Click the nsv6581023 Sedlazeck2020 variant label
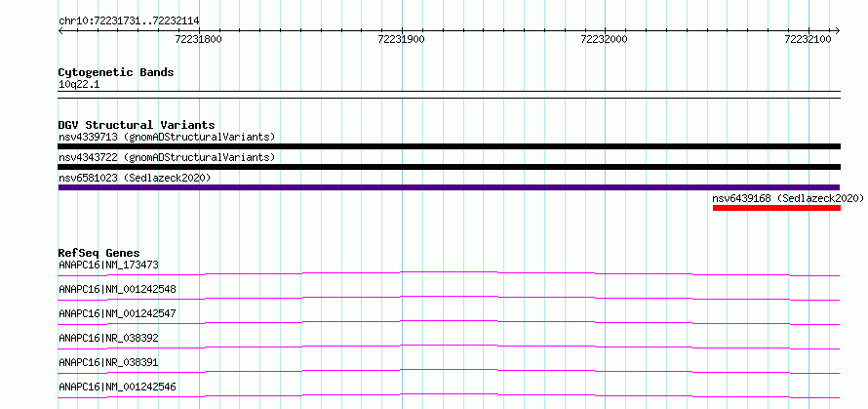This screenshot has height=409, width=868. point(135,178)
